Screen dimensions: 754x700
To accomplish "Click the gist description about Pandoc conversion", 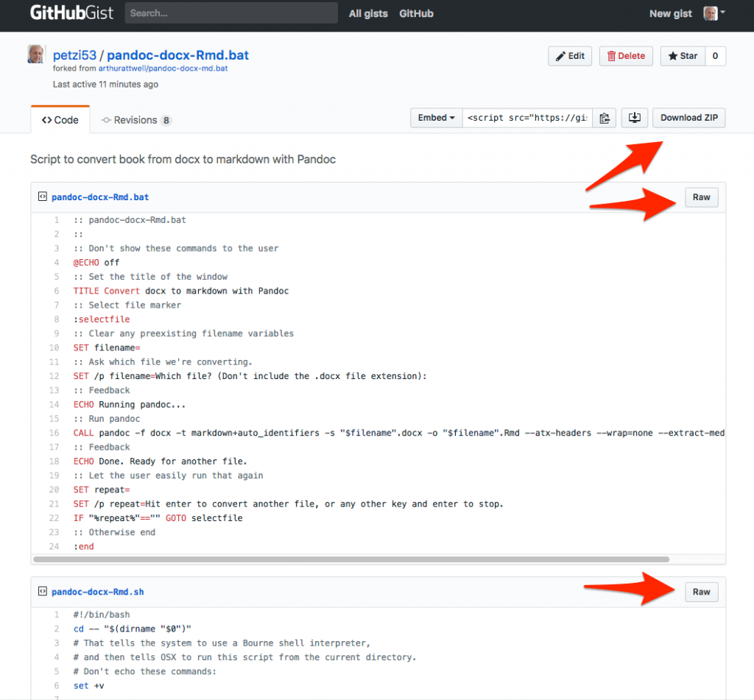I will (x=183, y=159).
